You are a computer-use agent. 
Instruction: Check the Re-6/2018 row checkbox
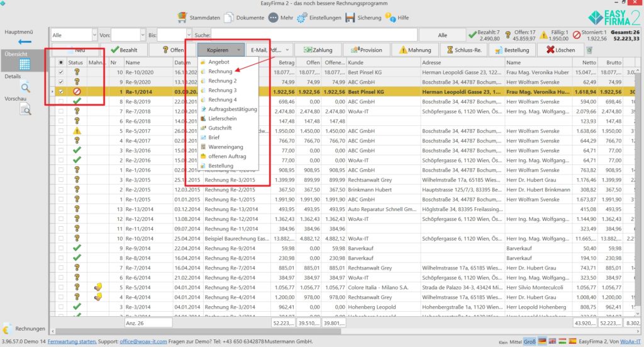[x=61, y=122]
